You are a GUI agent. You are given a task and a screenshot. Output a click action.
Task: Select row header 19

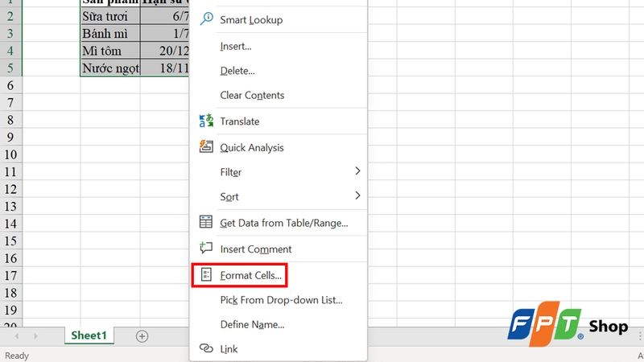(10, 310)
